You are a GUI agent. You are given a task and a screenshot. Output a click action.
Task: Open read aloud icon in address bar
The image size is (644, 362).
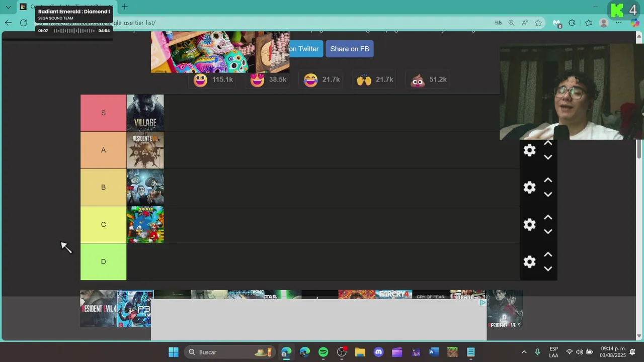pyautogui.click(x=525, y=23)
